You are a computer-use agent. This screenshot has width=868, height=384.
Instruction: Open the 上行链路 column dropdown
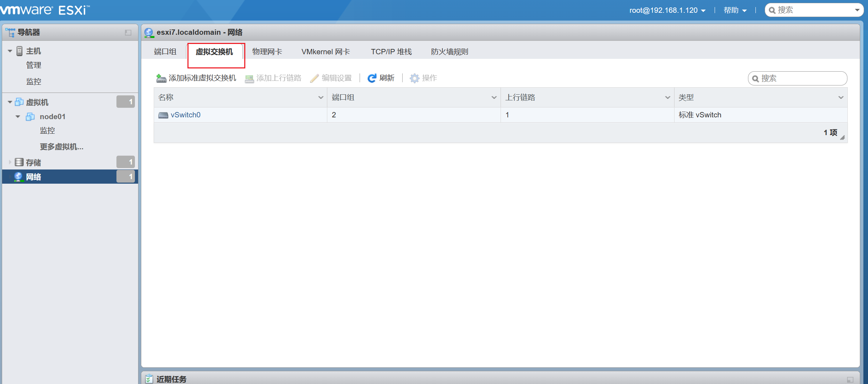(667, 98)
